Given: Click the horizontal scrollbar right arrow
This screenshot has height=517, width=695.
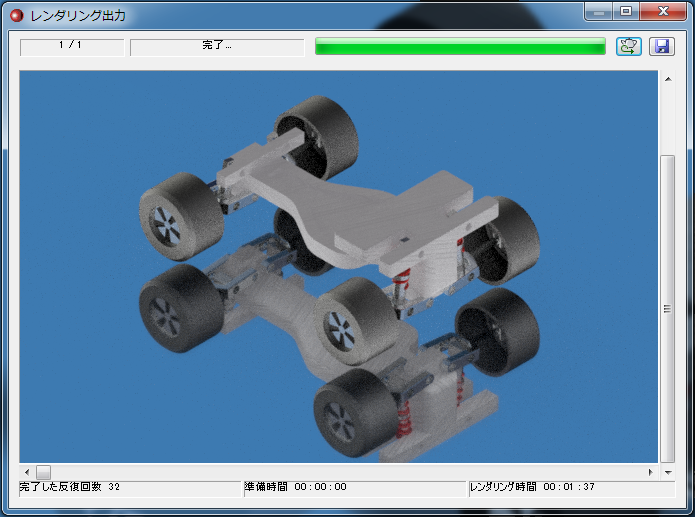Looking at the screenshot, I should [x=651, y=472].
